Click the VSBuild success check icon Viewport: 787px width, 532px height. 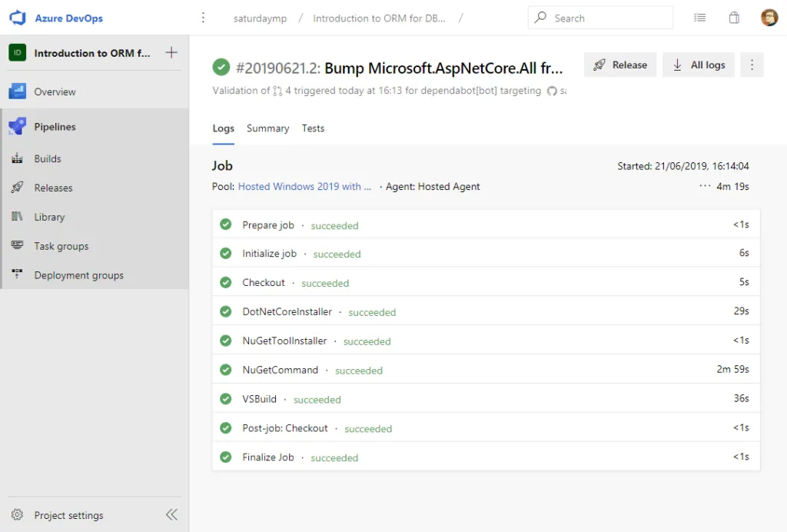tap(226, 399)
